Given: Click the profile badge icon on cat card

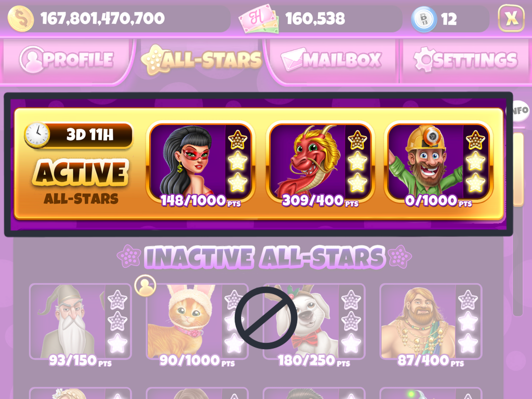Looking at the screenshot, I should tap(145, 285).
